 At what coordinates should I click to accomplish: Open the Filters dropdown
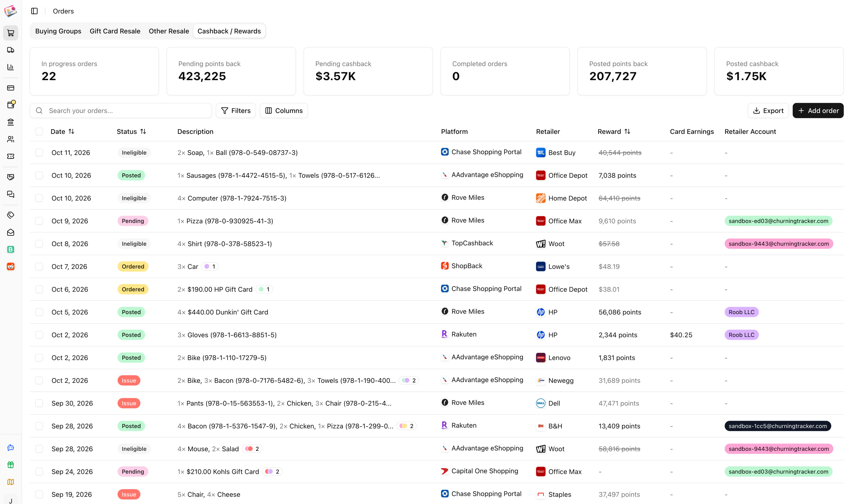pos(236,111)
